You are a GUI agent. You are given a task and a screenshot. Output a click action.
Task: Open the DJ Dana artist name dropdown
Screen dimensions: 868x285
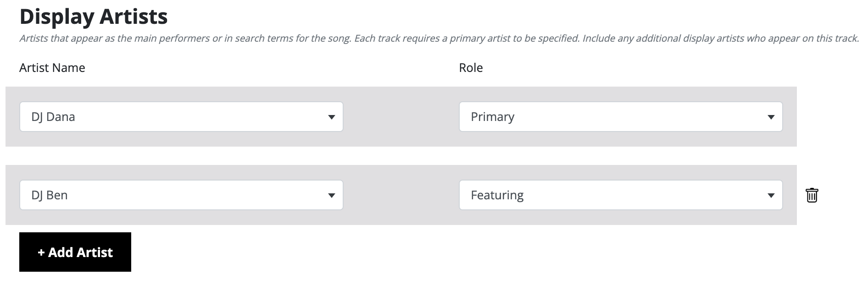tap(181, 117)
